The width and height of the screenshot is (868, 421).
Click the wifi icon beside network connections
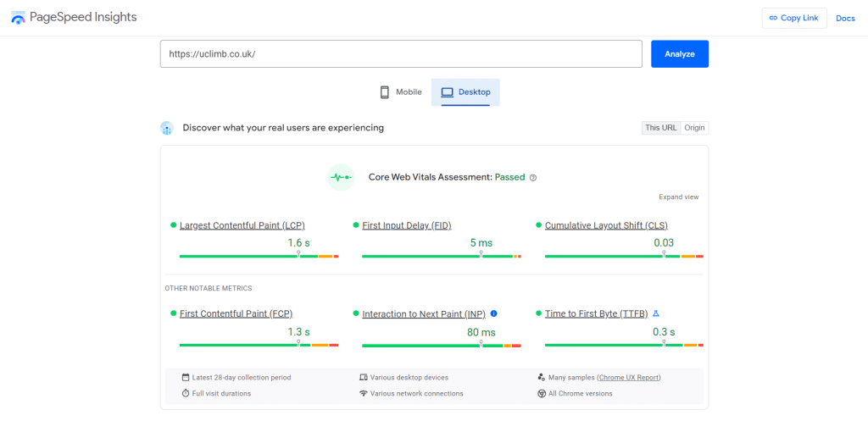click(364, 393)
